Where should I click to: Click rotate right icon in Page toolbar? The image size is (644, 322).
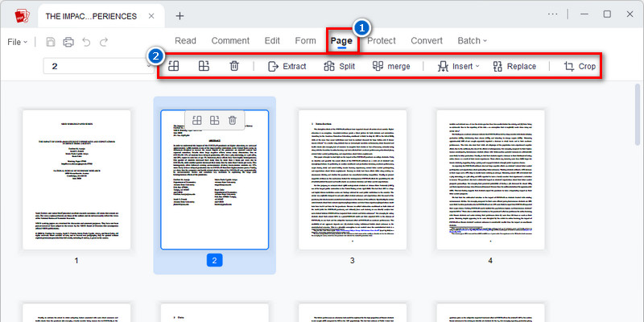(204, 66)
